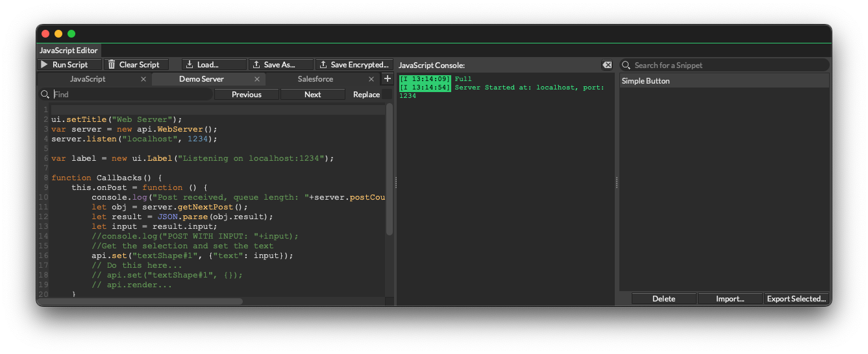Run the script with Run Script

[70, 65]
